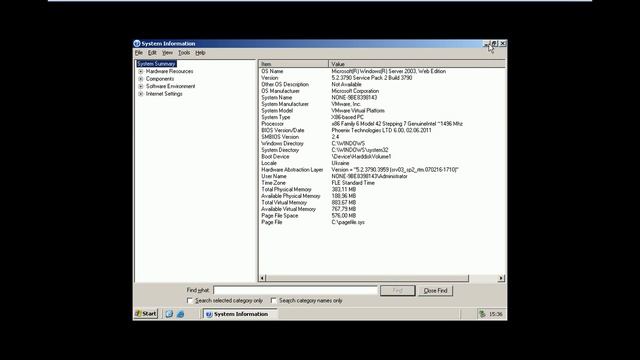Open the View menu

(x=167, y=53)
